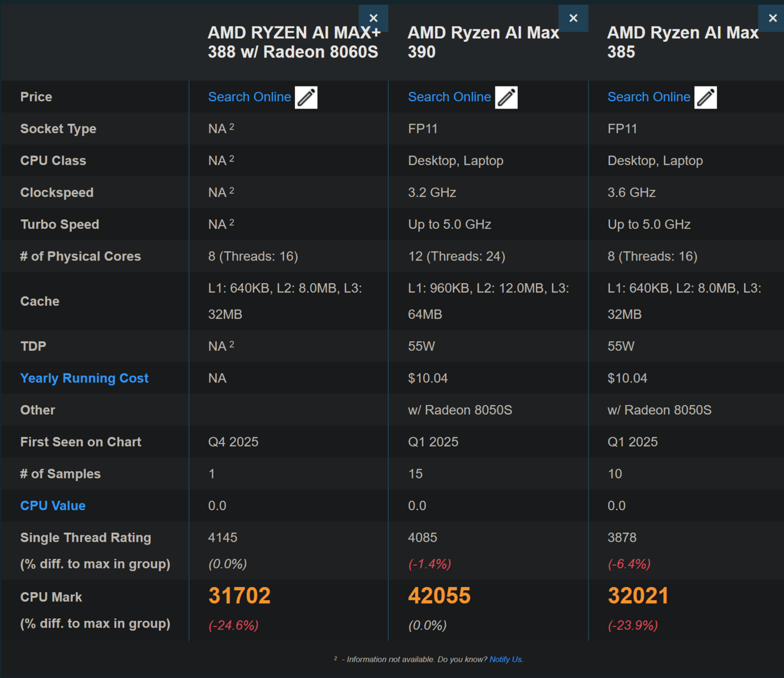Screen dimensions: 784x678
Task: Click the 4145 single thread rating
Action: (x=223, y=537)
